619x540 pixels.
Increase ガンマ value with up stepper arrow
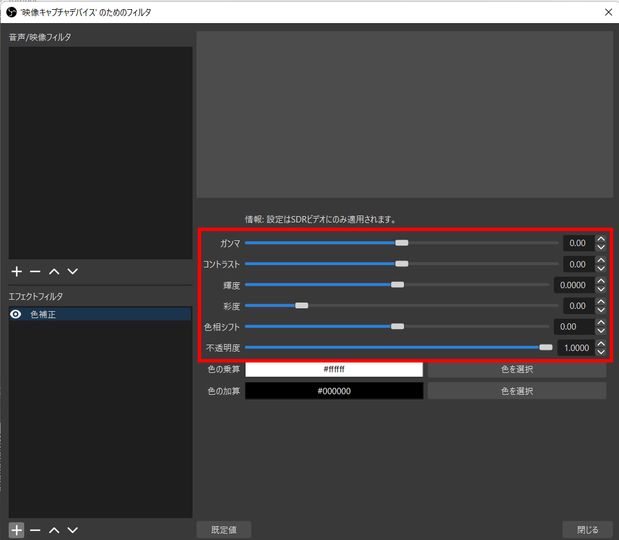(600, 238)
